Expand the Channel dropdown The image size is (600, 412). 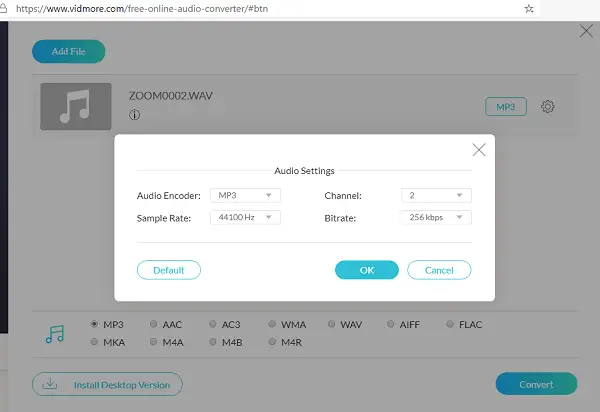click(436, 195)
